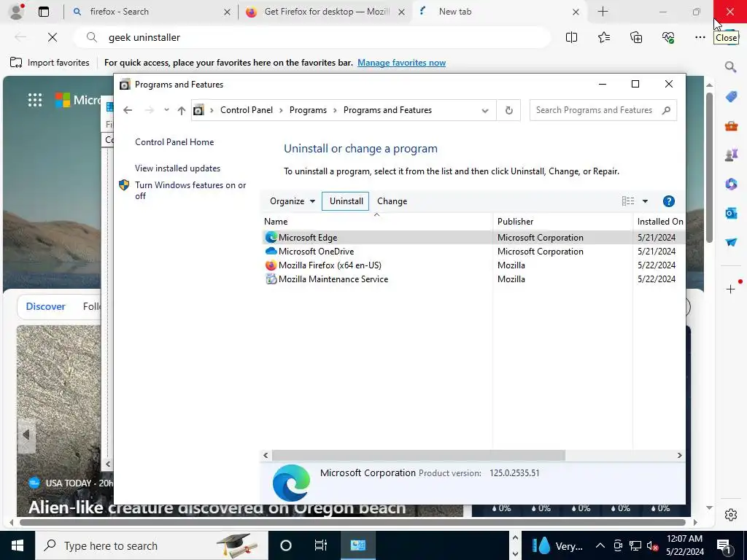The width and height of the screenshot is (747, 560).
Task: Select Mozilla Maintenance Service row
Action: coord(473,279)
